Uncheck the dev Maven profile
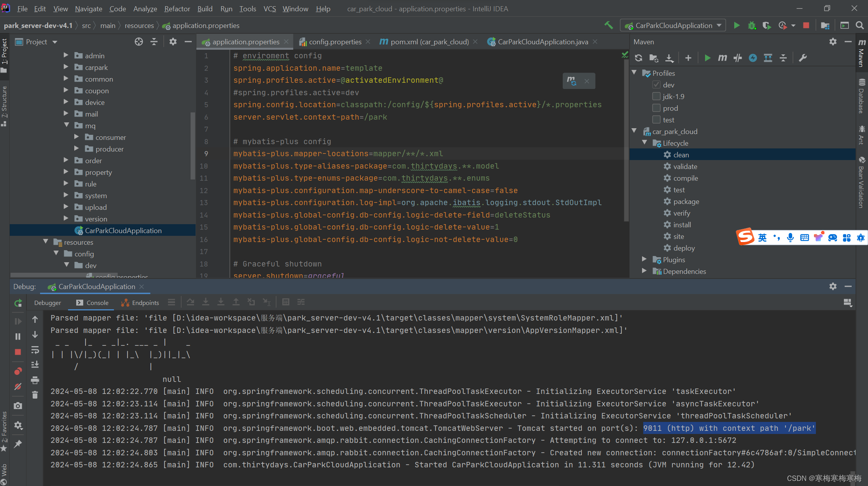This screenshot has height=486, width=868. tap(656, 85)
